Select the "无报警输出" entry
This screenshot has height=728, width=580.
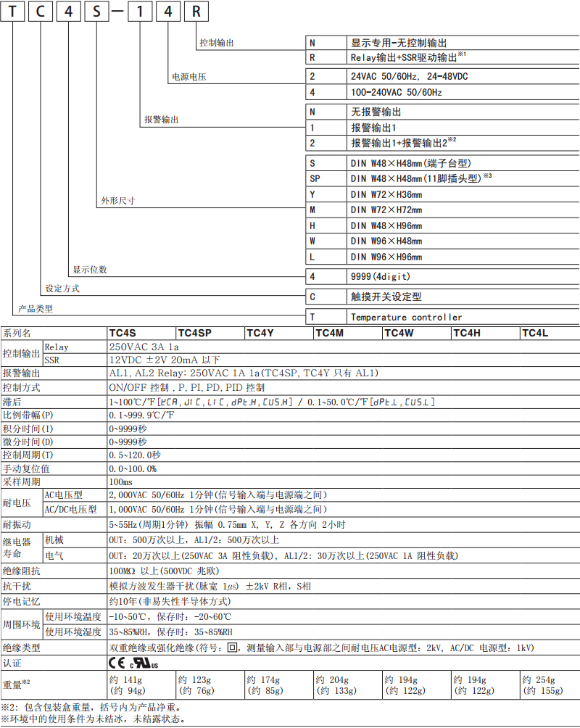376,112
